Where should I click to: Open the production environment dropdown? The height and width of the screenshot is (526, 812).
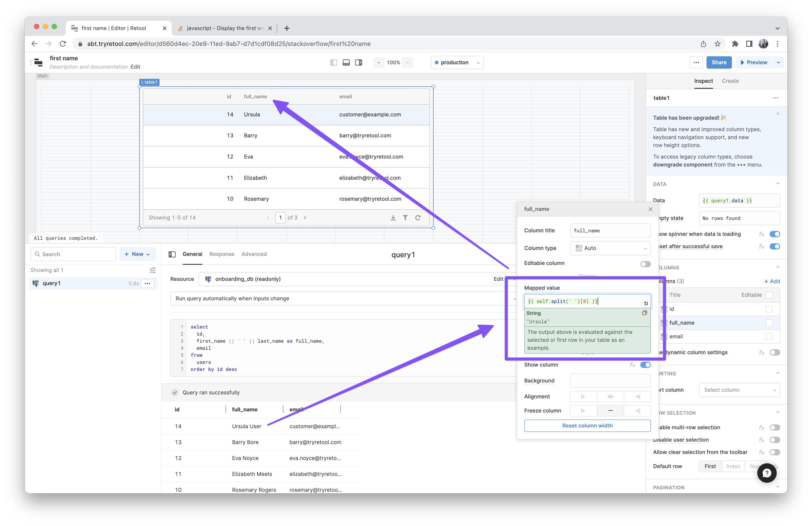point(457,62)
